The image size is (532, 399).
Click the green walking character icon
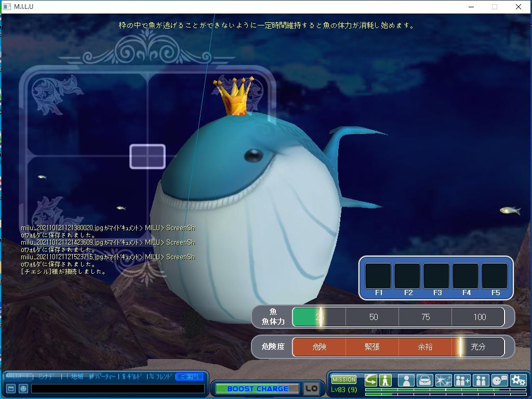[x=385, y=380]
